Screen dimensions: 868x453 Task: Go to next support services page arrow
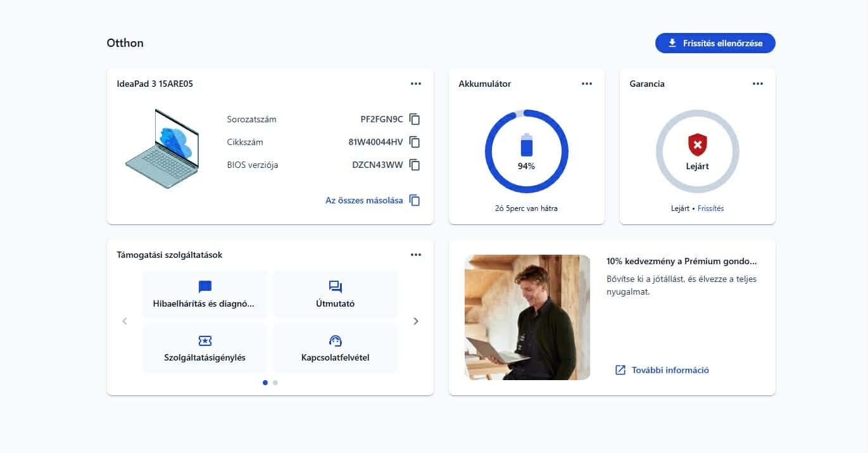(416, 321)
